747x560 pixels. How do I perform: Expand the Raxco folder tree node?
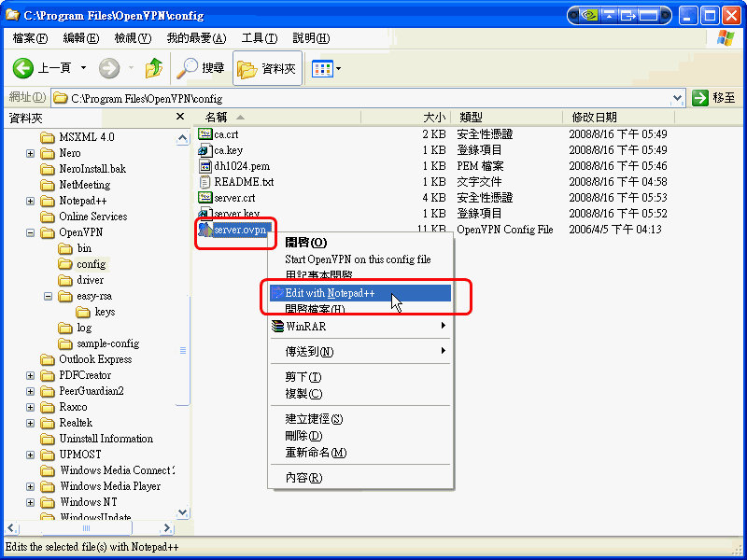pyautogui.click(x=31, y=407)
